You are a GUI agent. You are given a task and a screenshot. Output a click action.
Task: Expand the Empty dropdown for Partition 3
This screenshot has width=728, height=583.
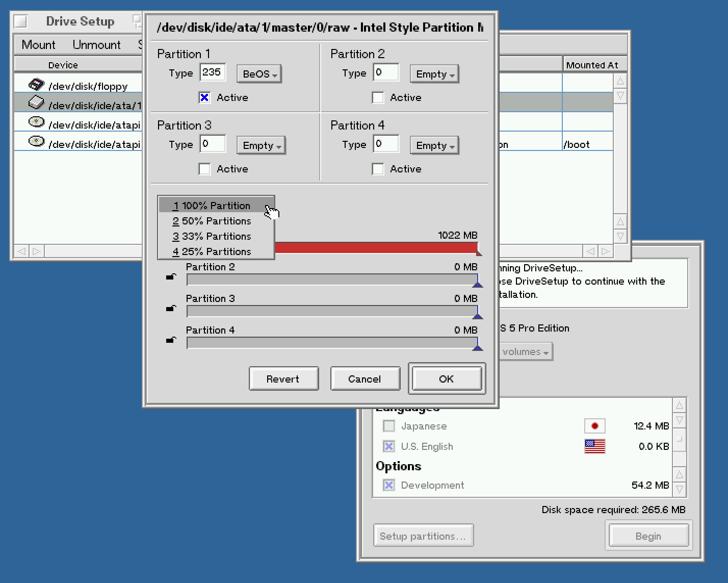pyautogui.click(x=261, y=145)
